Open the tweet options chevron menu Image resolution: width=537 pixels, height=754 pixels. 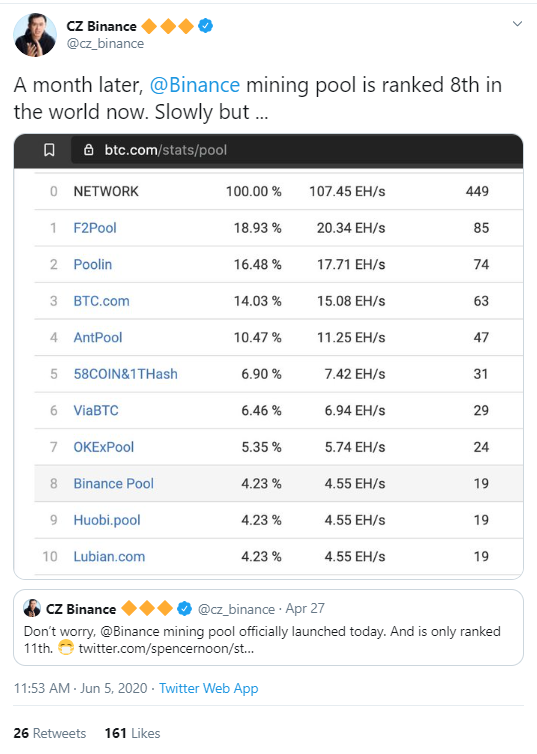coord(517,24)
